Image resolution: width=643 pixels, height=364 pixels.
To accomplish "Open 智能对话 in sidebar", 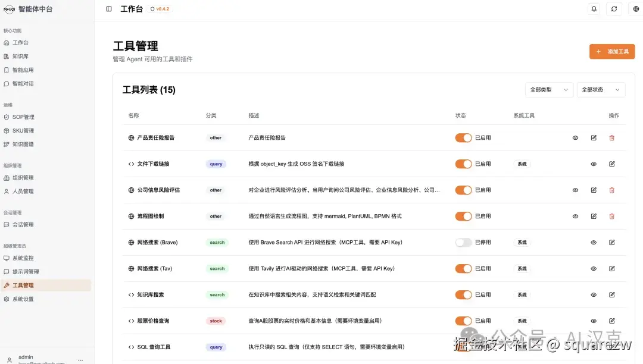I will [45, 84].
